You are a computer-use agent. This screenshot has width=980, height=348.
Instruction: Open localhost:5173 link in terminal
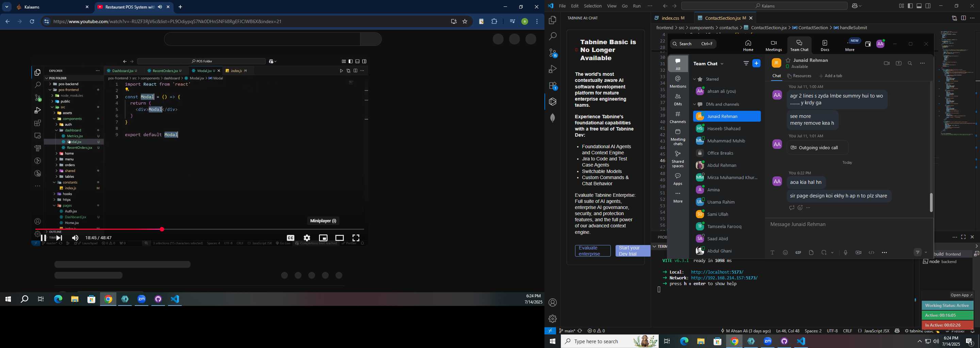[717, 272]
